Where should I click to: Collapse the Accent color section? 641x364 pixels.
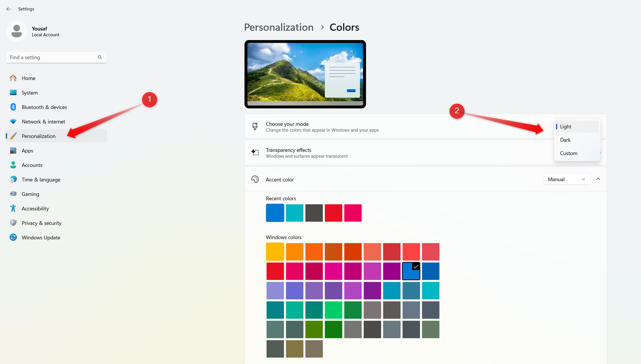[x=598, y=179]
